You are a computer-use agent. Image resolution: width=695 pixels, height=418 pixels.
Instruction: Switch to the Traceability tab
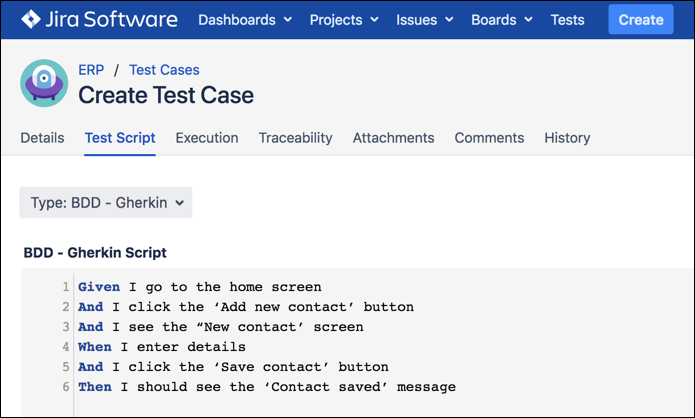[296, 138]
